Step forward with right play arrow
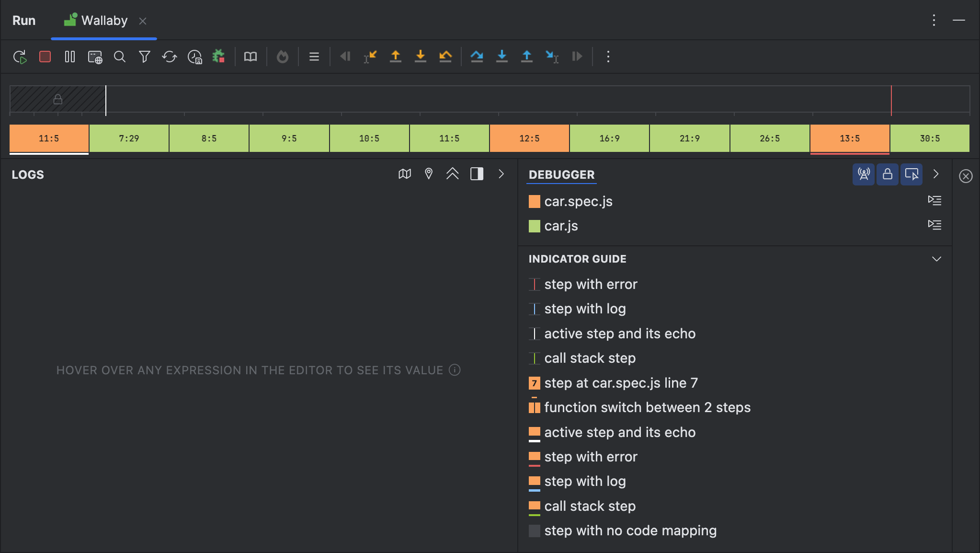The height and width of the screenshot is (553, 980). click(x=577, y=57)
